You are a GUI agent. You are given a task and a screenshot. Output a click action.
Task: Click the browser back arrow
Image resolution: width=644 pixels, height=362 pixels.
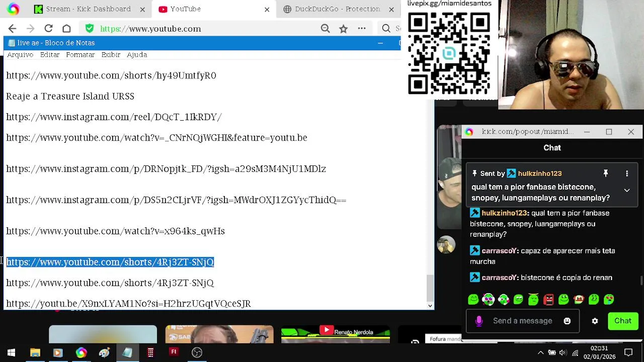point(13,29)
